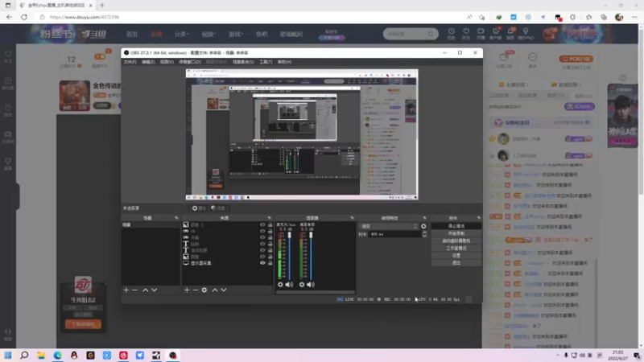Pop out the audio mixer dock with its header icon

click(x=352, y=218)
